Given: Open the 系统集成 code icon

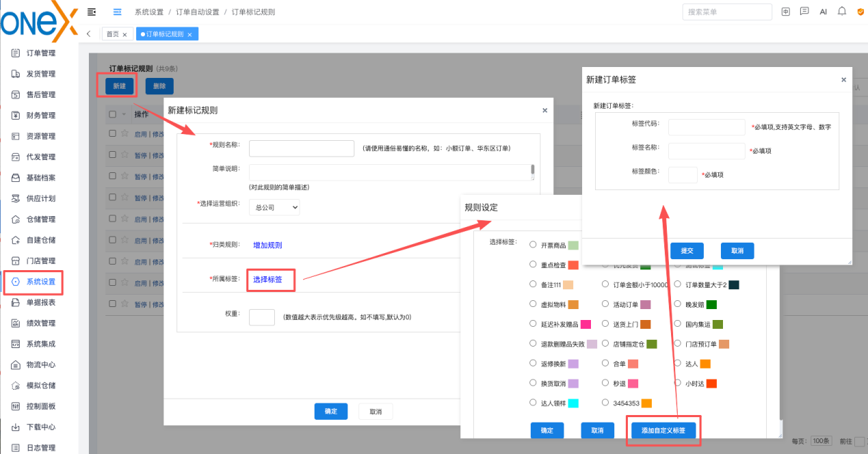Looking at the screenshot, I should coord(16,344).
